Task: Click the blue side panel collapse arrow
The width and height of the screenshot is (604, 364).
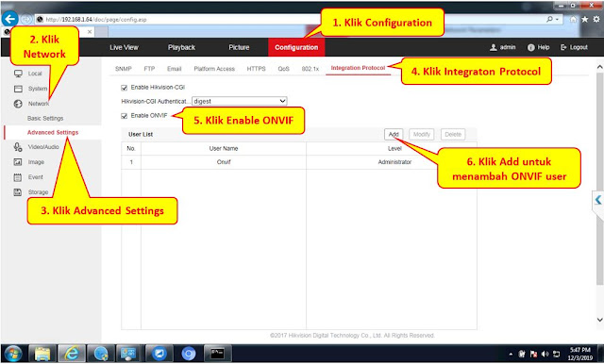Action: tap(597, 200)
